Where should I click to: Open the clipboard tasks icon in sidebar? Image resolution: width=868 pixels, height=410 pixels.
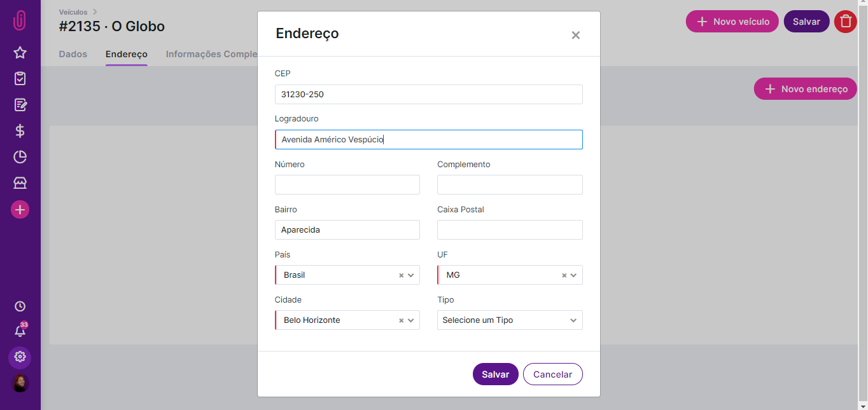tap(20, 79)
